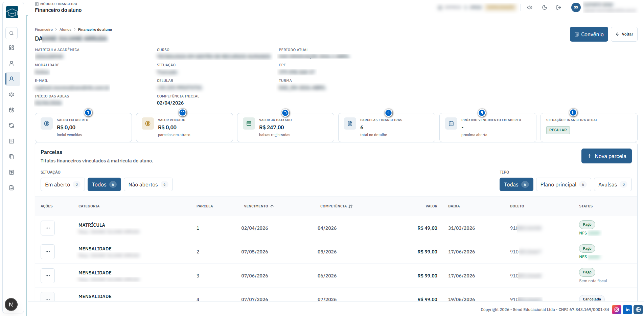Image resolution: width=644 pixels, height=316 pixels.
Task: Click the competência cell 04/2026
Action: click(x=327, y=228)
